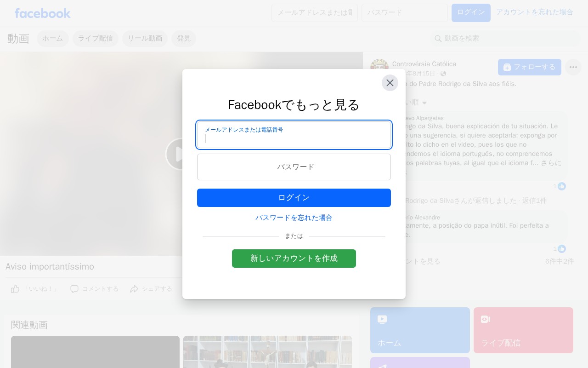Image resolution: width=588 pixels, height=368 pixels.
Task: Focus the header パスワード field
Action: (x=405, y=13)
